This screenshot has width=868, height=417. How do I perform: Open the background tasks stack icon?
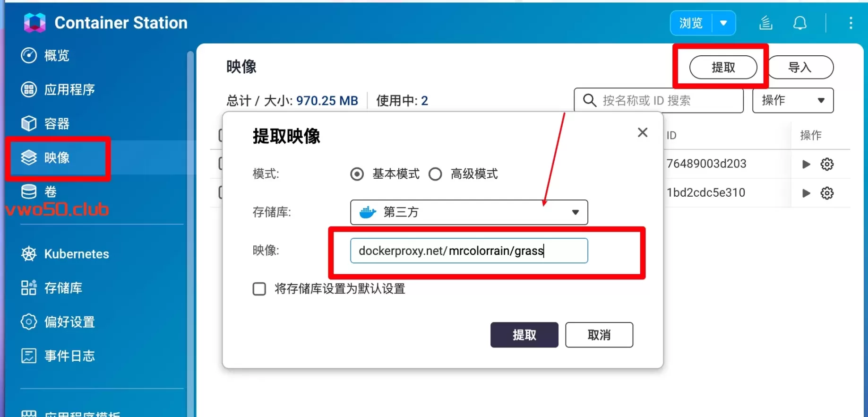tap(765, 23)
